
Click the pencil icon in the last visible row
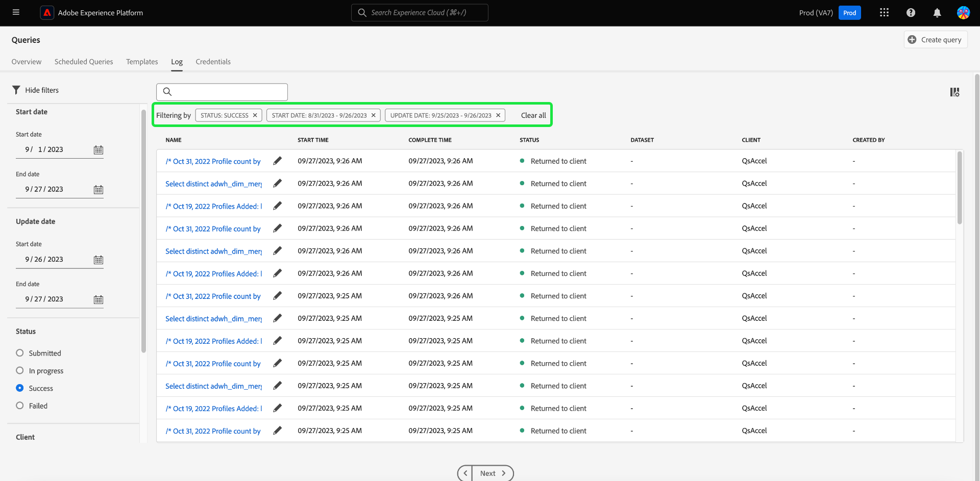tap(277, 431)
